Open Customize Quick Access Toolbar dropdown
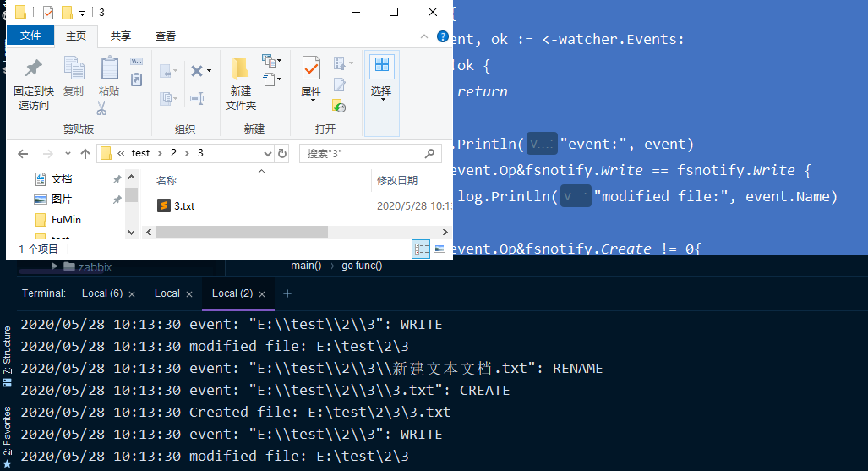This screenshot has height=471, width=868. pos(83,13)
